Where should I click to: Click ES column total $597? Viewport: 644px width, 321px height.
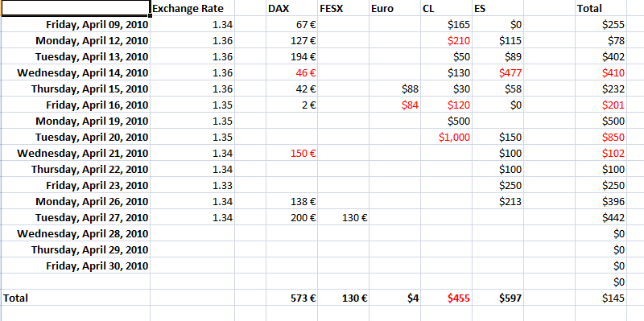(497, 298)
